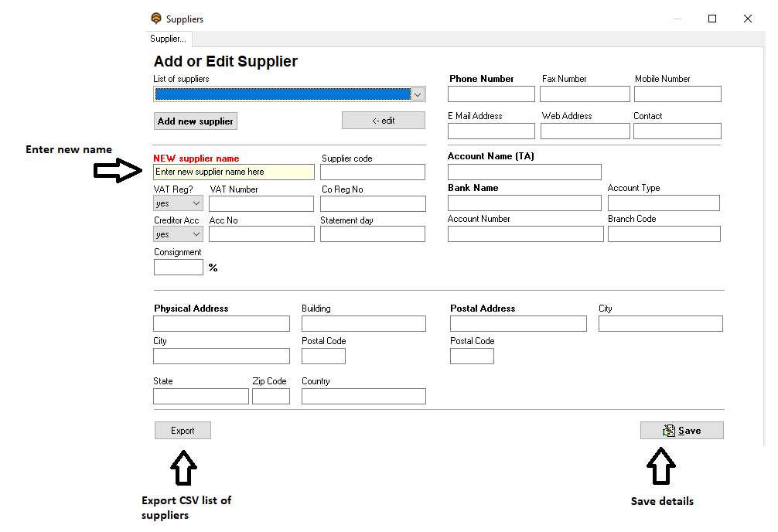The height and width of the screenshot is (532, 778).
Task: Select the Consignment percentage field
Action: [x=179, y=268]
